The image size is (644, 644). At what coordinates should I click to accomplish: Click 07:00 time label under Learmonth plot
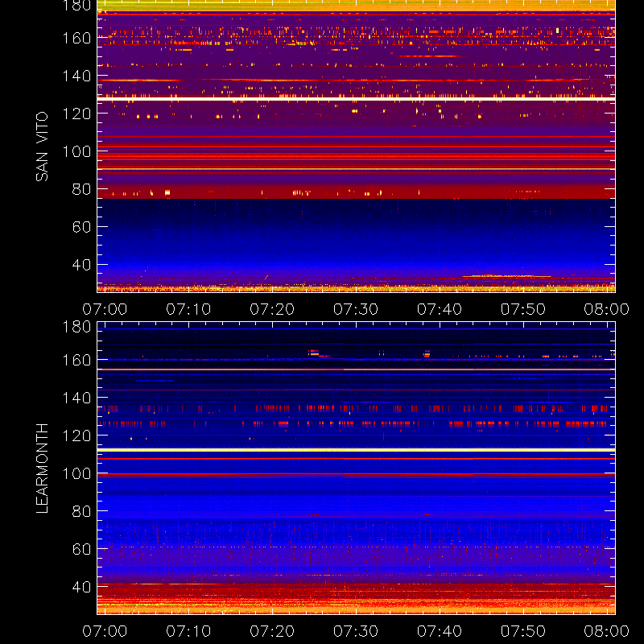tap(105, 631)
